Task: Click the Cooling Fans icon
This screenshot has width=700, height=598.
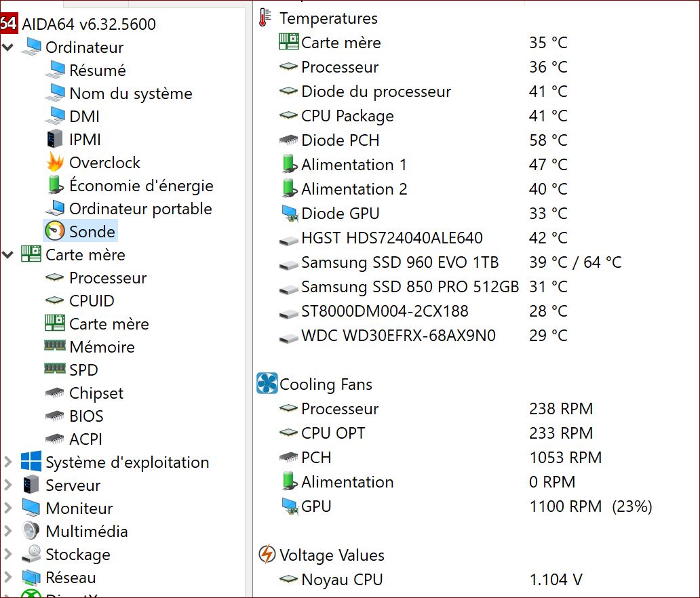Action: (x=267, y=383)
